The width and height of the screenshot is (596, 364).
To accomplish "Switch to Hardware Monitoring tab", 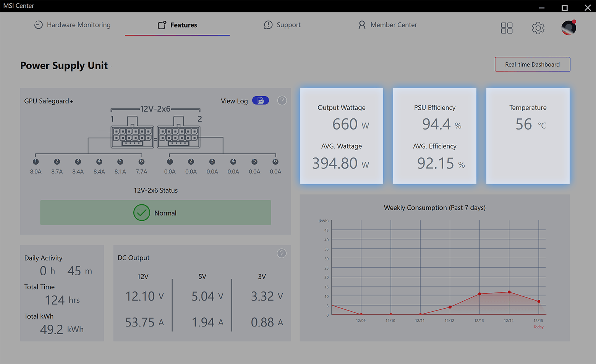I will [72, 25].
